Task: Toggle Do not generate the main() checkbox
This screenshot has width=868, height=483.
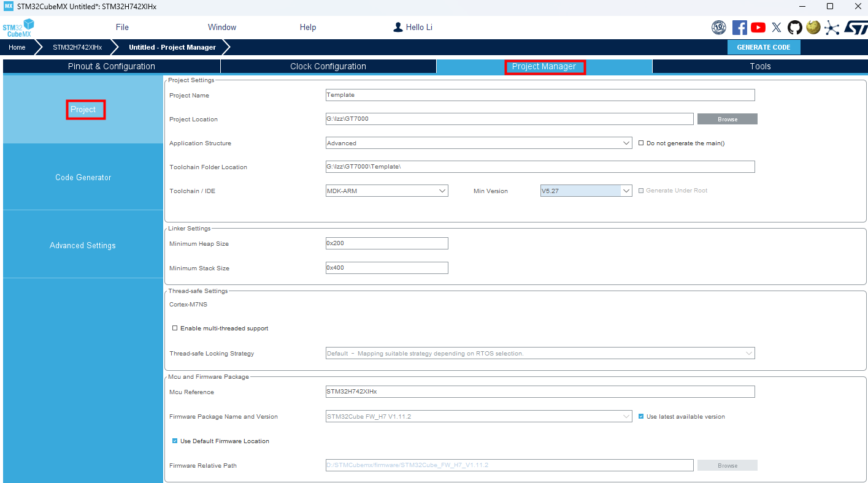Action: pyautogui.click(x=641, y=143)
